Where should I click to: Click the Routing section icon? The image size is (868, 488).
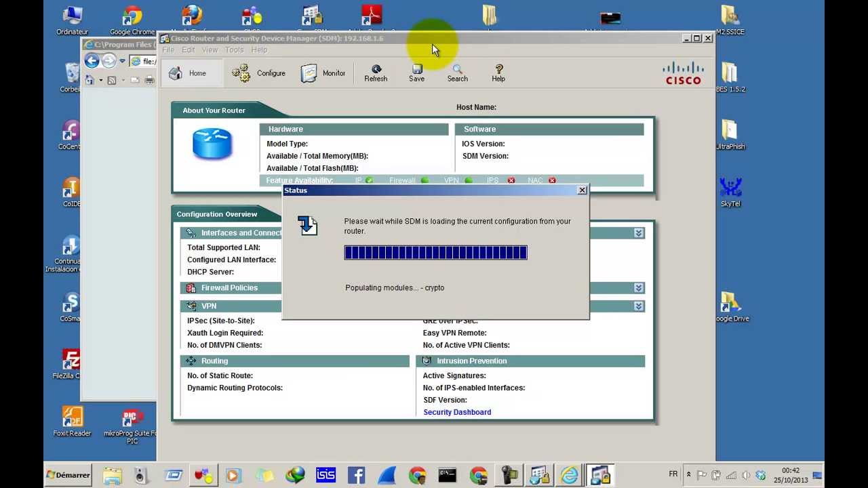tap(191, 361)
